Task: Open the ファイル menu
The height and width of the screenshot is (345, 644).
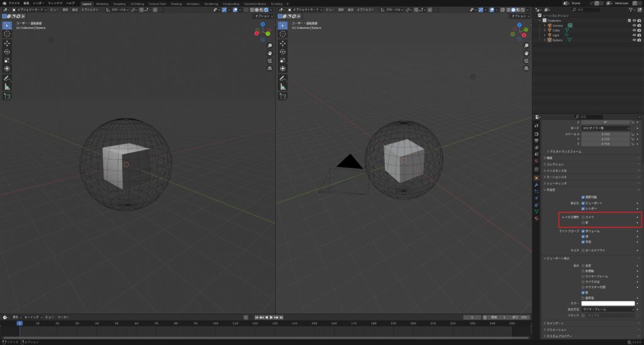Action: click(14, 3)
